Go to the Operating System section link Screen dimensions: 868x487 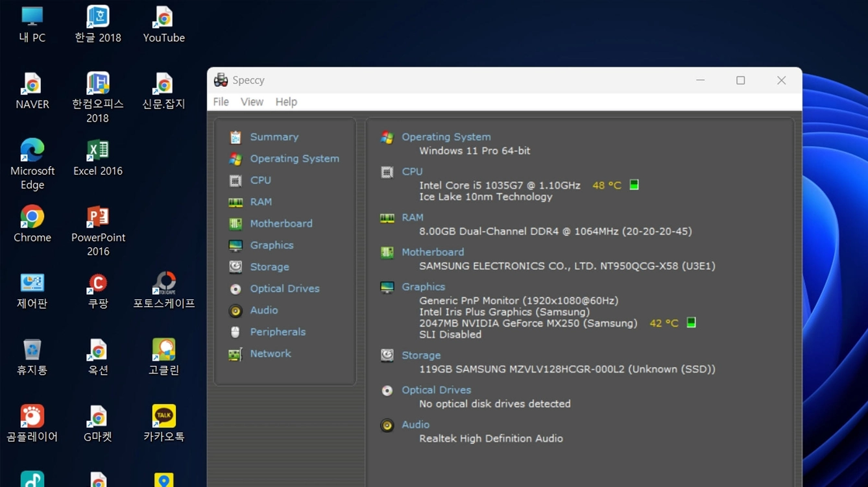pos(446,137)
